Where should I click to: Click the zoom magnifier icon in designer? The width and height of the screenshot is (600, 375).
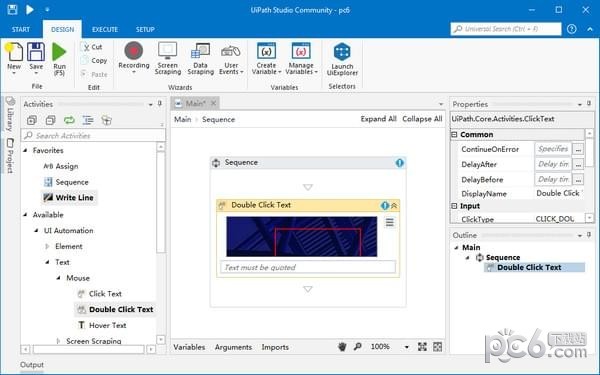coord(357,347)
